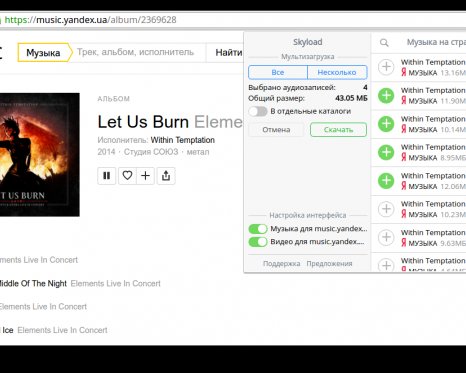
Task: Click the browser address bar URL
Action: 91,20
